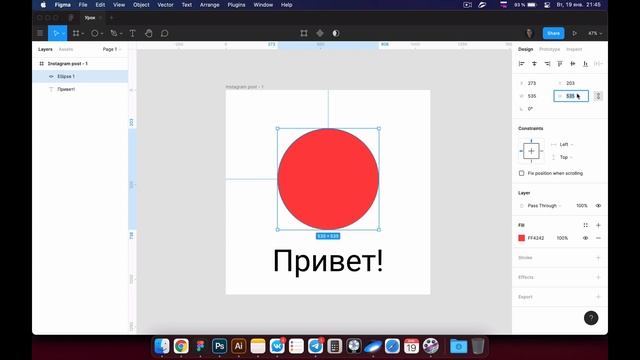Open the File menu
The height and width of the screenshot is (360, 640).
[x=83, y=5]
